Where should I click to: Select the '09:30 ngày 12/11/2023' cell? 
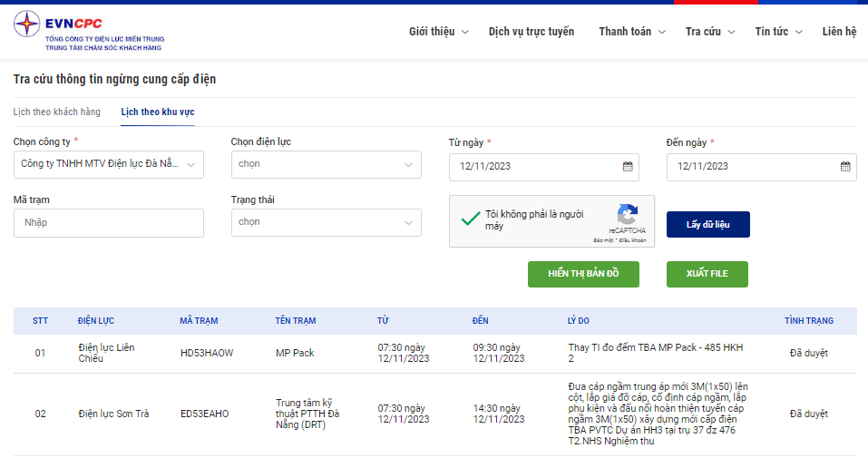(498, 353)
